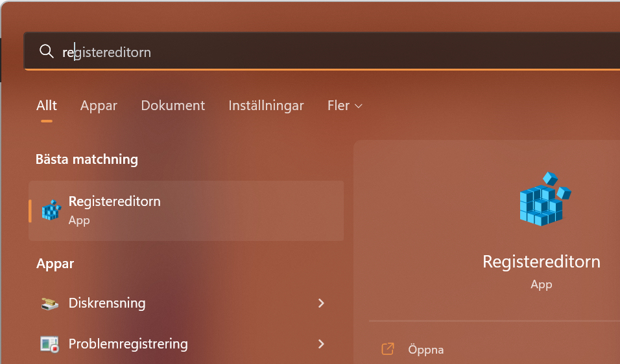Screen dimensions: 620x364
Task: Open the Registereditorn best match result
Action: [186, 210]
